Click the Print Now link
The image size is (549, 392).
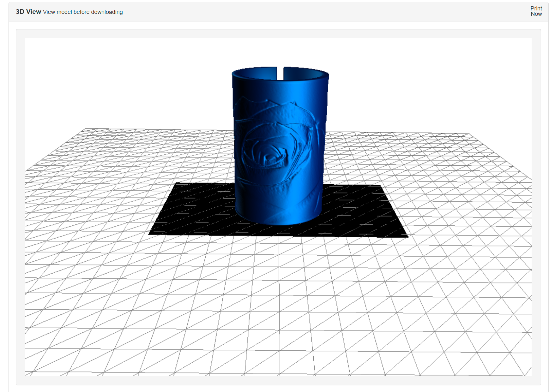(x=536, y=11)
